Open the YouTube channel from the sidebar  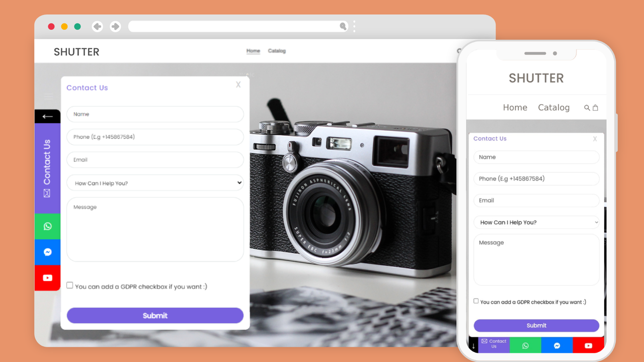click(47, 278)
